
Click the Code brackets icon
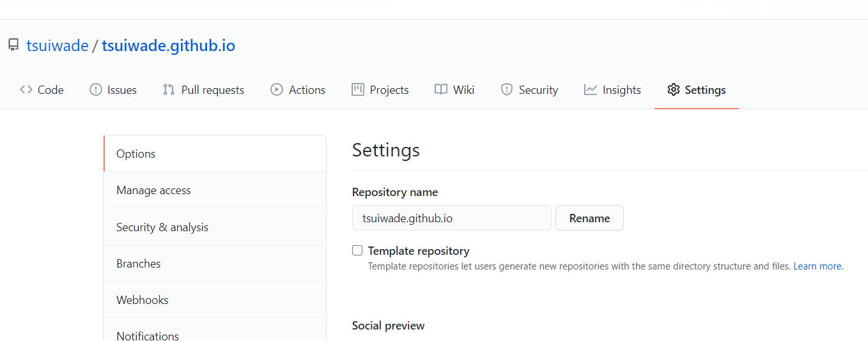click(26, 89)
